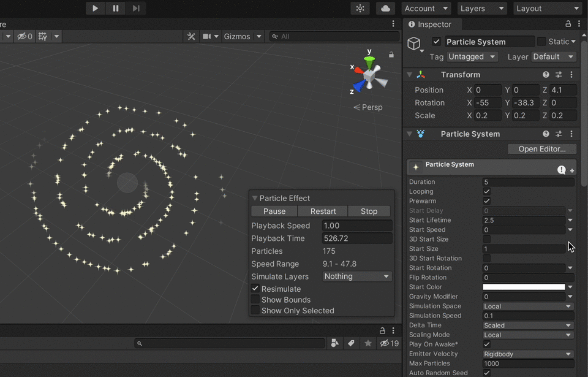The image size is (588, 377).
Task: Click the red X axis of the gizmo
Action: (359, 70)
